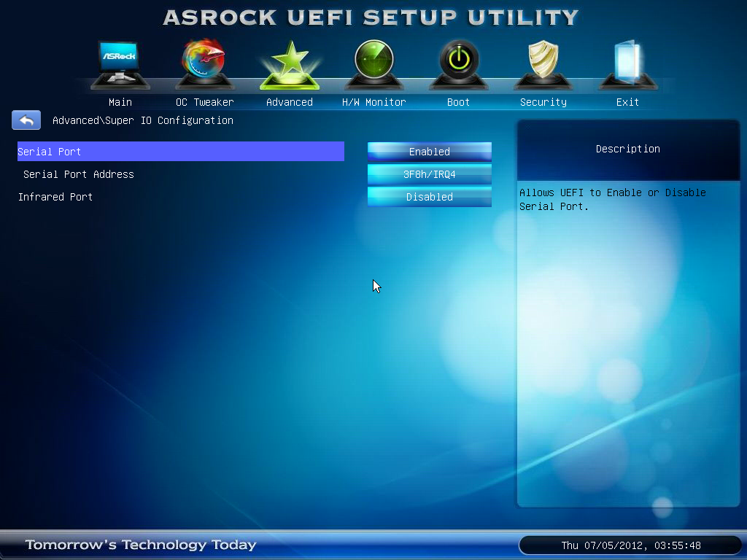Image resolution: width=747 pixels, height=560 pixels.
Task: Click the Tomorrow's Technology Today slogan
Action: coord(141,544)
